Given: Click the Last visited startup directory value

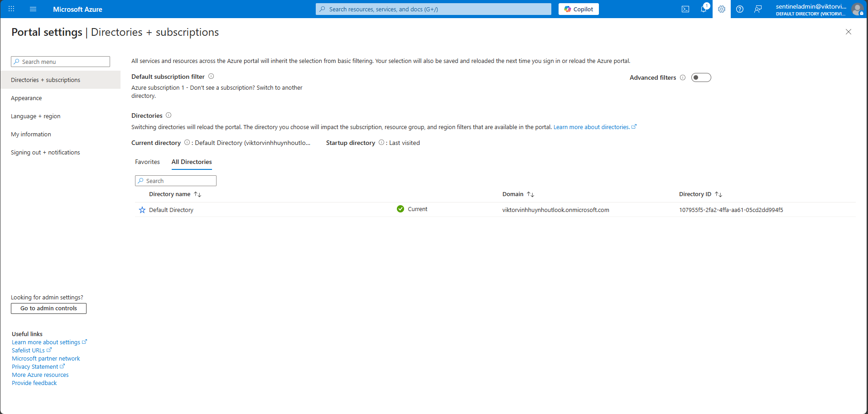Looking at the screenshot, I should (405, 143).
